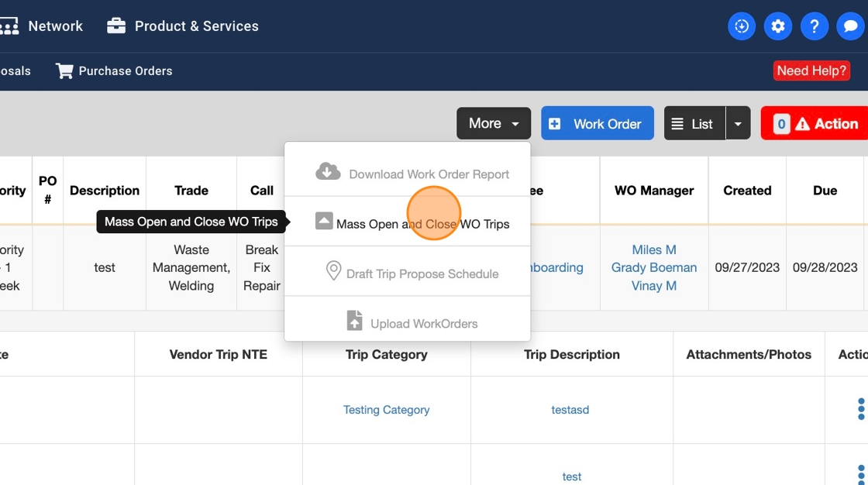
Task: Select Mass Open and Close WO Trips
Action: [x=422, y=224]
